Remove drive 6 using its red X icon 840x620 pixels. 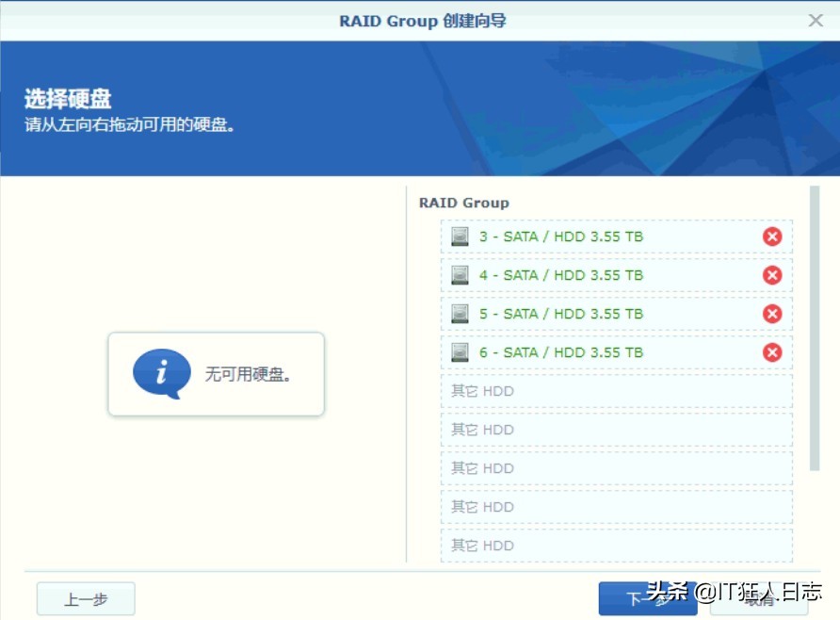click(772, 352)
